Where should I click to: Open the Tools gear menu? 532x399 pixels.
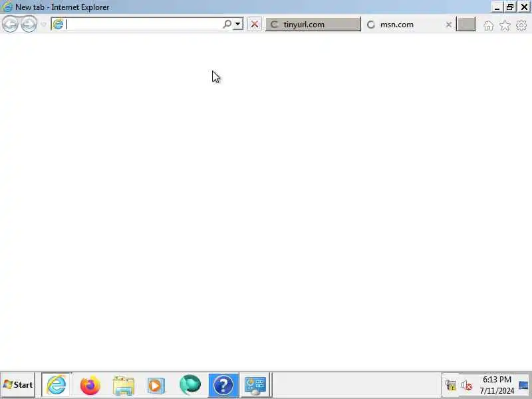pos(521,25)
